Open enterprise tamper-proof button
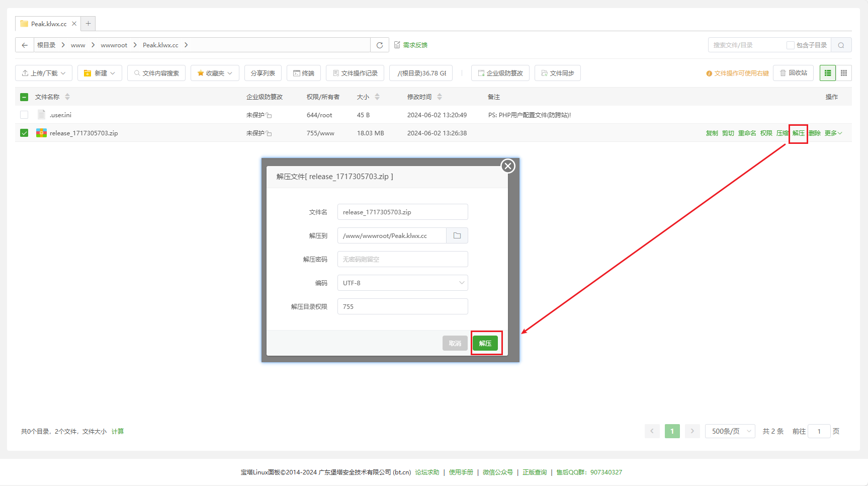Viewport: 868px width, 486px height. pyautogui.click(x=500, y=73)
